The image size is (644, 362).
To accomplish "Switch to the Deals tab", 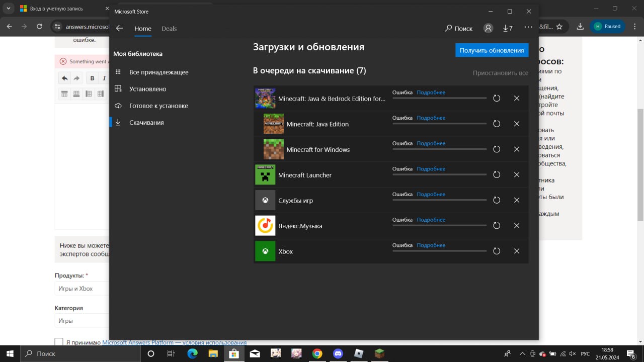I will tap(169, 29).
